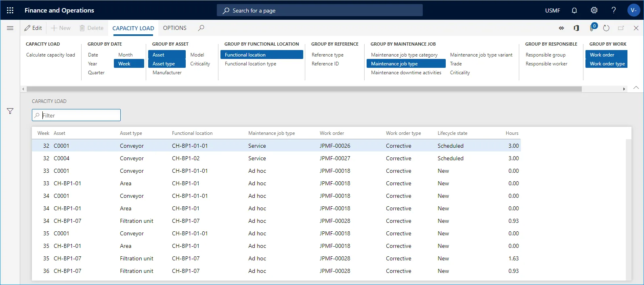Open the personalization diamond icon

point(561,28)
